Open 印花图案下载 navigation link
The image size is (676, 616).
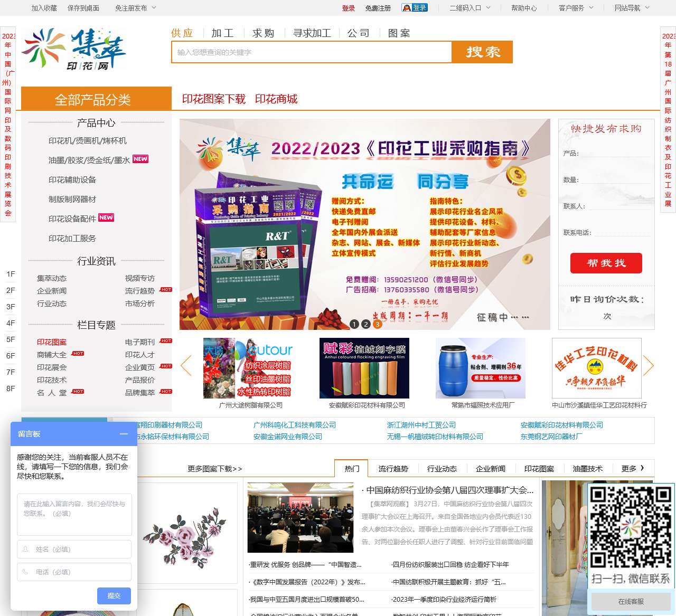[x=214, y=99]
